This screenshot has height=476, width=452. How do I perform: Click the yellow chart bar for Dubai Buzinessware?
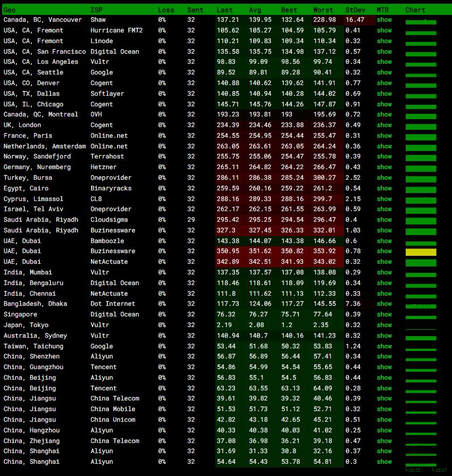pyautogui.click(x=421, y=252)
